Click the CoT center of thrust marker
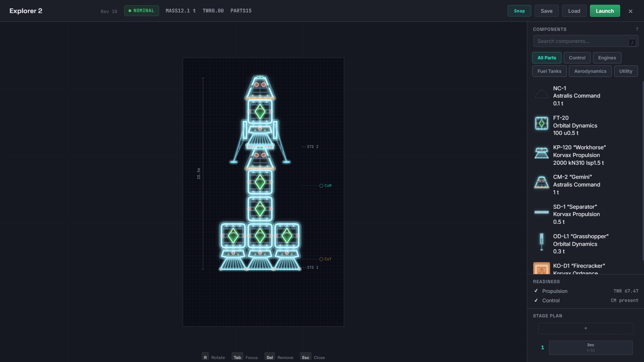 tap(321, 259)
